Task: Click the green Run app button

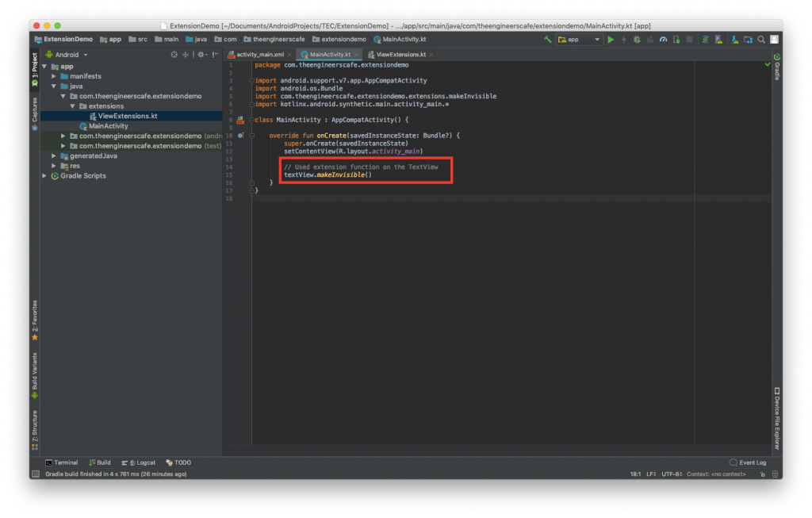Action: pos(611,39)
